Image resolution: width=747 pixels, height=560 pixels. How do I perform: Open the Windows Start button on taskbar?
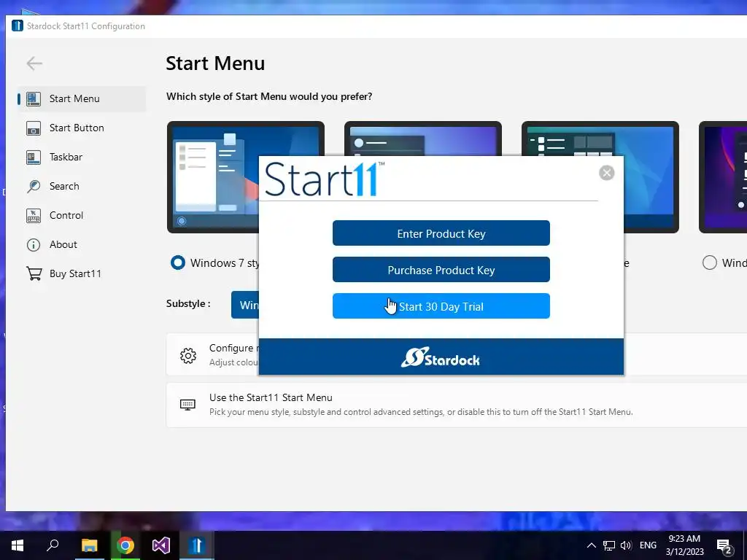pyautogui.click(x=18, y=545)
